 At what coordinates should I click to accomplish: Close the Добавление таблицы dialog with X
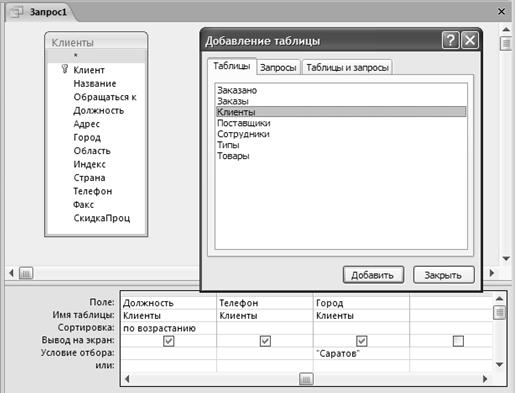[470, 40]
